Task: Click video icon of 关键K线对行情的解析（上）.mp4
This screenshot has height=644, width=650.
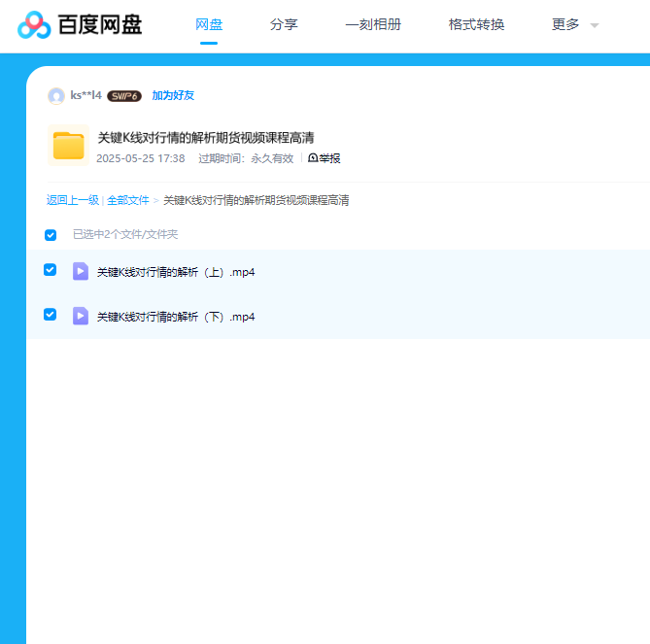Action: (81, 271)
